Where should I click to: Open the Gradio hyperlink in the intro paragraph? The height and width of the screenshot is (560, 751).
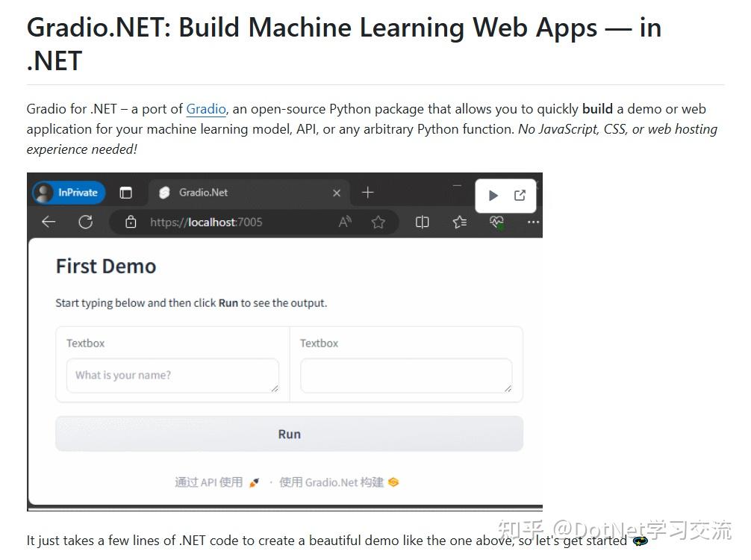click(206, 109)
